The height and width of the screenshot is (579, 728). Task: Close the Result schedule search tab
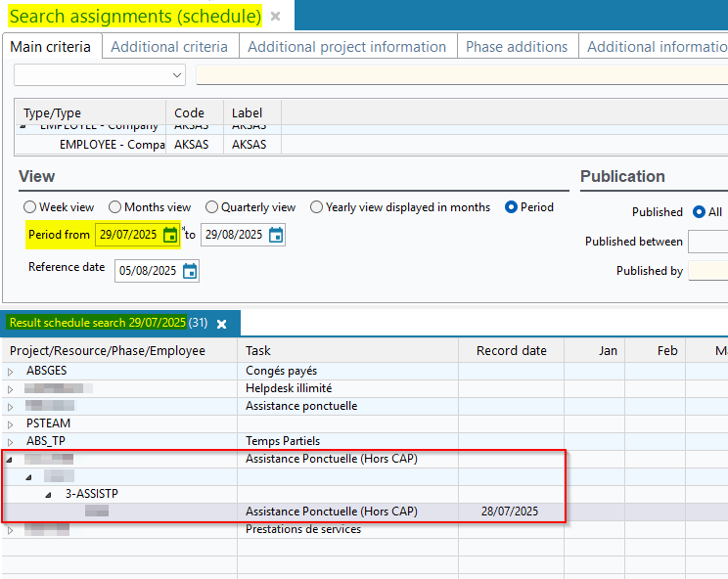click(x=221, y=324)
